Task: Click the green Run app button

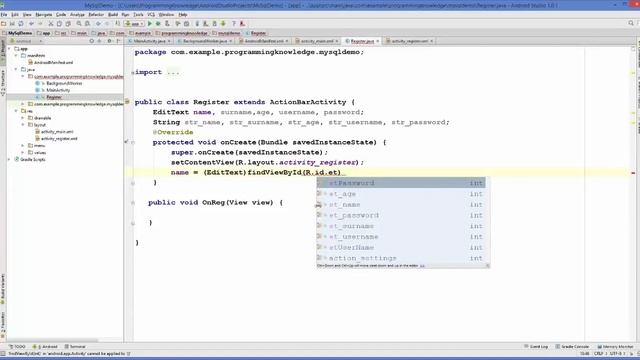Action: (x=150, y=24)
